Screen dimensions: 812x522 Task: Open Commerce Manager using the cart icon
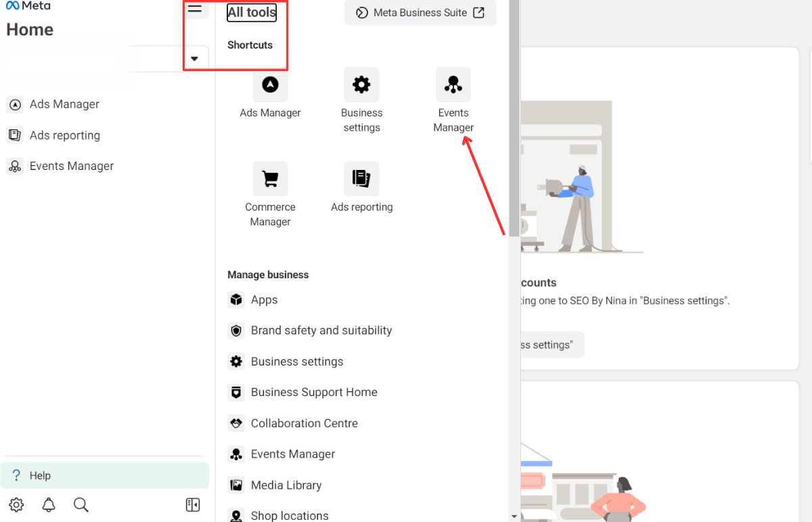[x=270, y=178]
